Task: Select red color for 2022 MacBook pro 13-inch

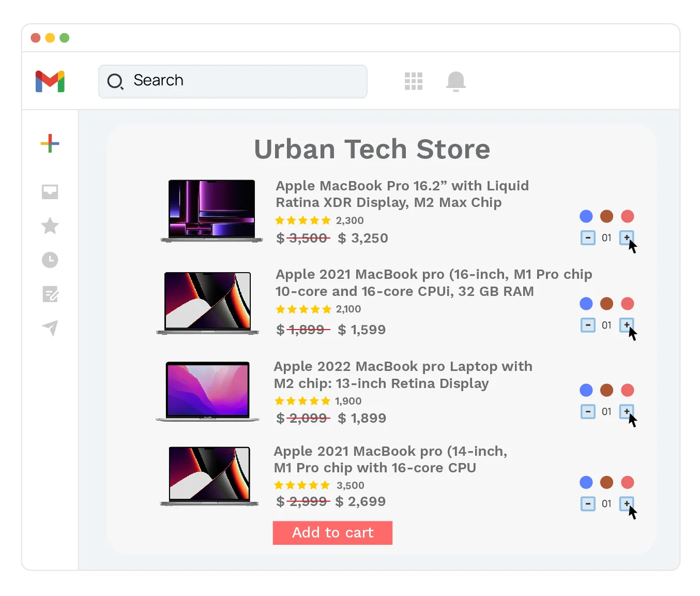Action: point(628,390)
